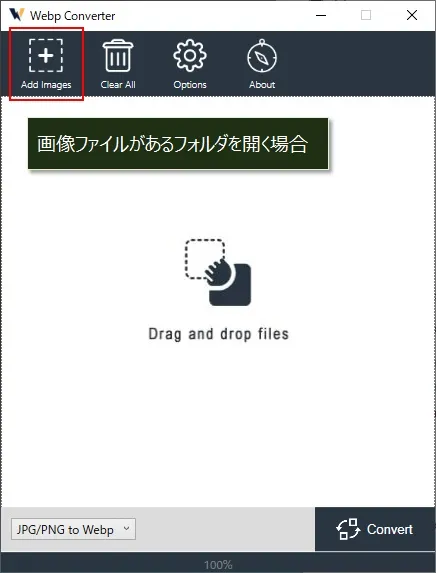Click the 'Drag and drop files' text
The height and width of the screenshot is (573, 436).
click(x=219, y=334)
